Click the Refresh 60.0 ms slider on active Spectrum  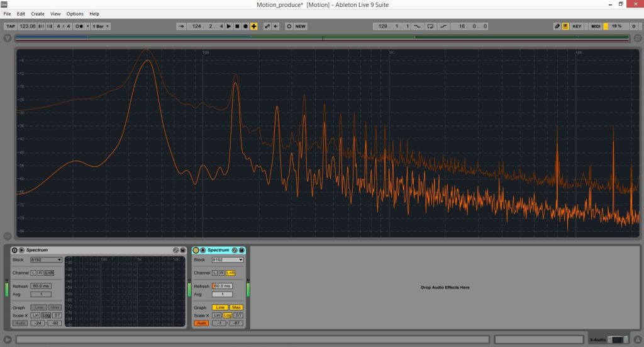(221, 286)
